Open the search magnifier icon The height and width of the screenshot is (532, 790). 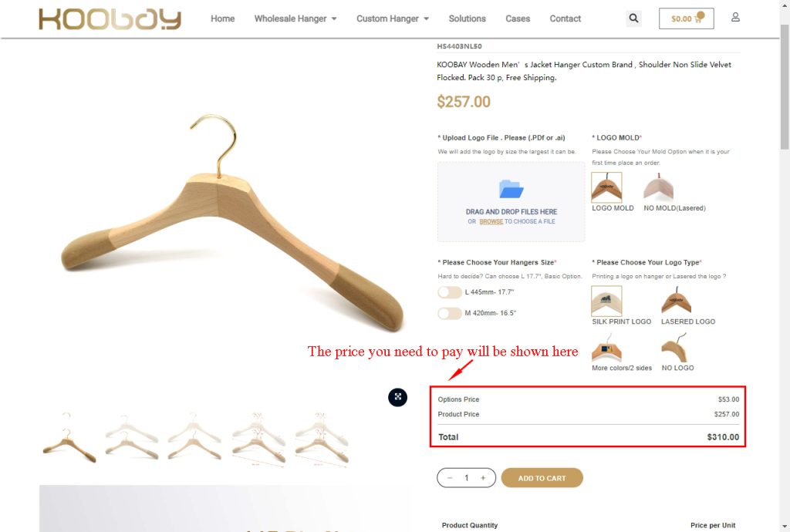click(633, 19)
